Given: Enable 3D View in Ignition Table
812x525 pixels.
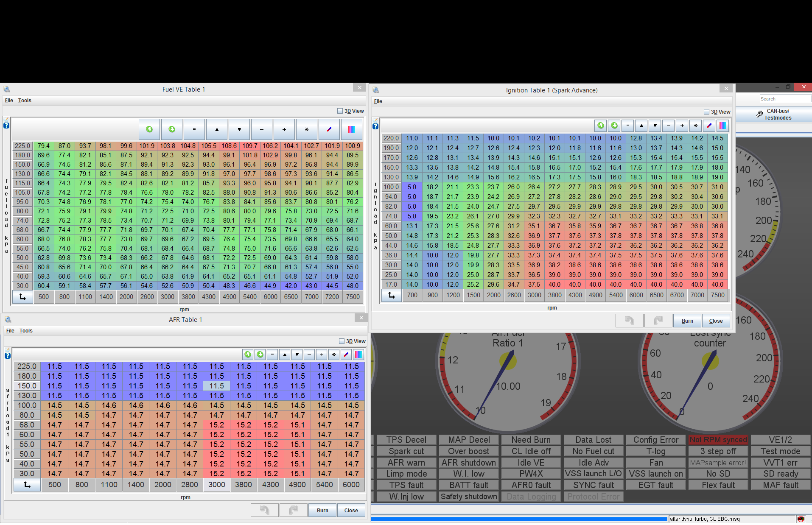Looking at the screenshot, I should pyautogui.click(x=707, y=112).
